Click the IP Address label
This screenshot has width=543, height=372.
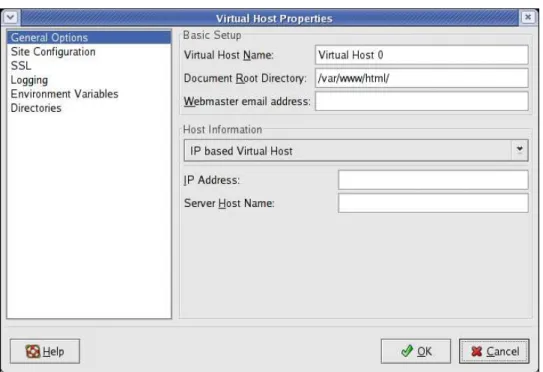click(212, 180)
